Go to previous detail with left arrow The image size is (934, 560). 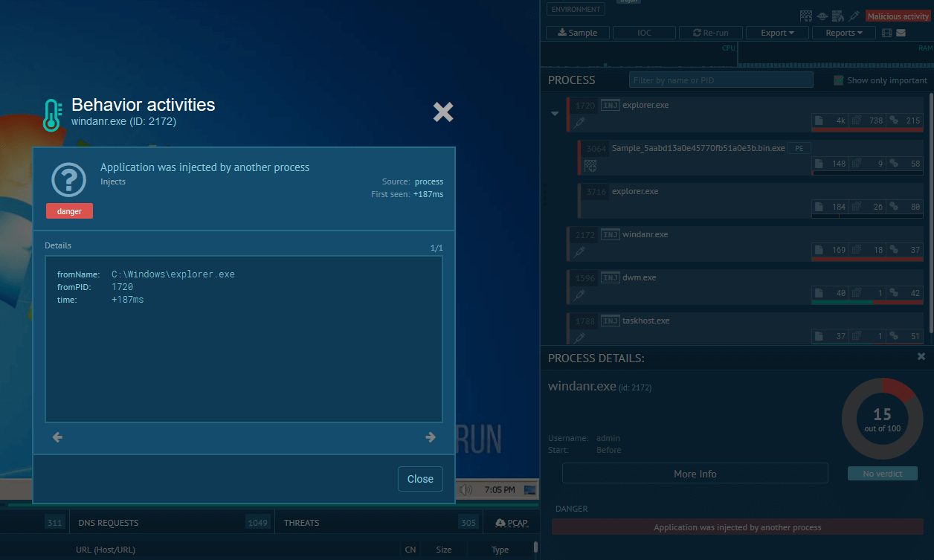click(x=57, y=437)
